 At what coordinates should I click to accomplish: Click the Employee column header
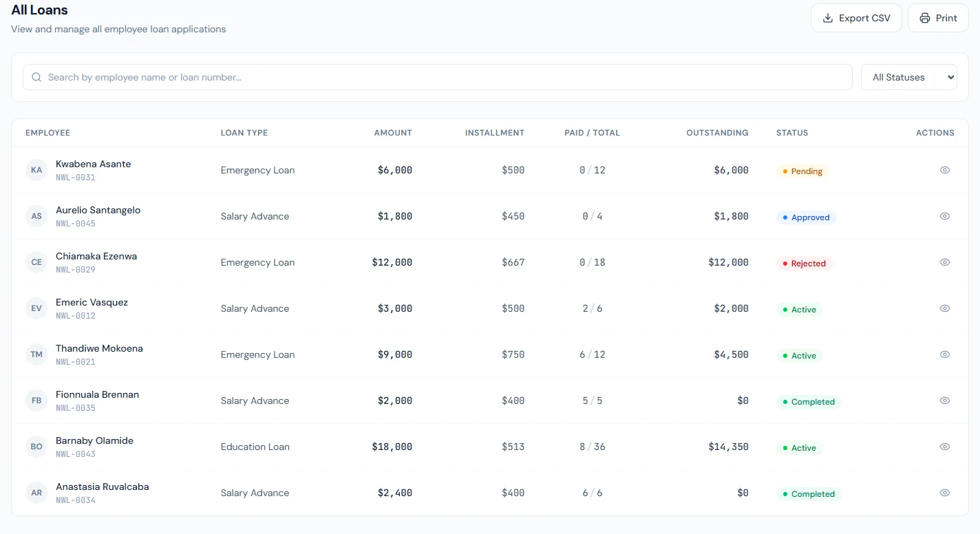coord(47,133)
